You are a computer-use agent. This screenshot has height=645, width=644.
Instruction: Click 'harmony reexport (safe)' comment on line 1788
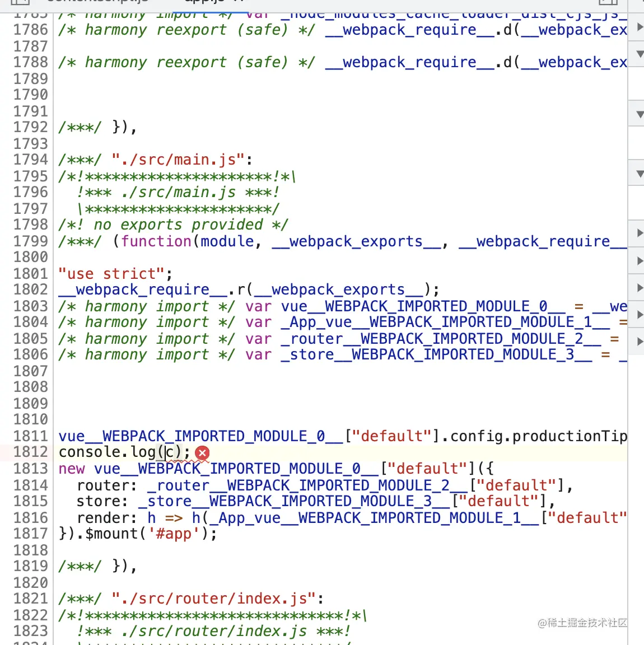(x=186, y=62)
